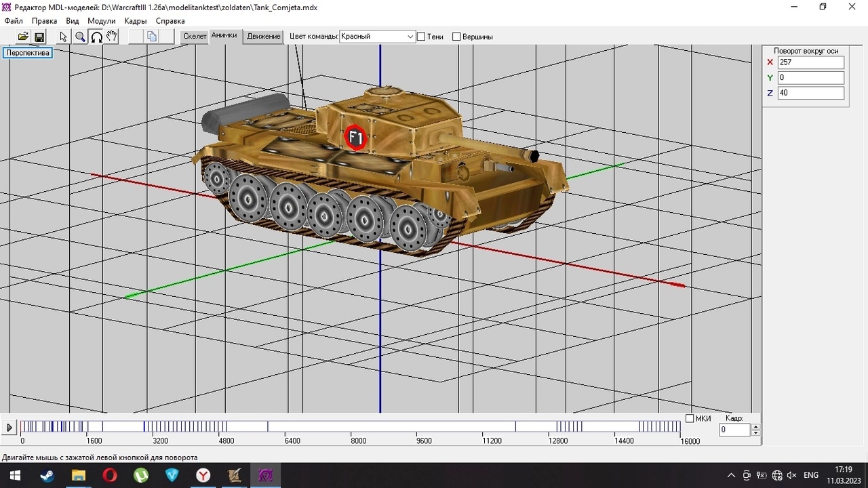Click the Y rotation input field
This screenshot has width=868, height=488.
(811, 78)
